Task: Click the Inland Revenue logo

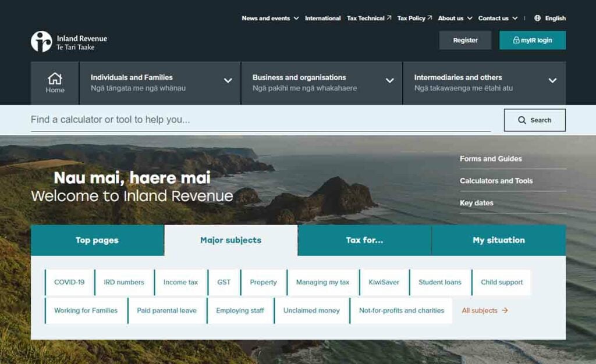Action: pyautogui.click(x=69, y=41)
